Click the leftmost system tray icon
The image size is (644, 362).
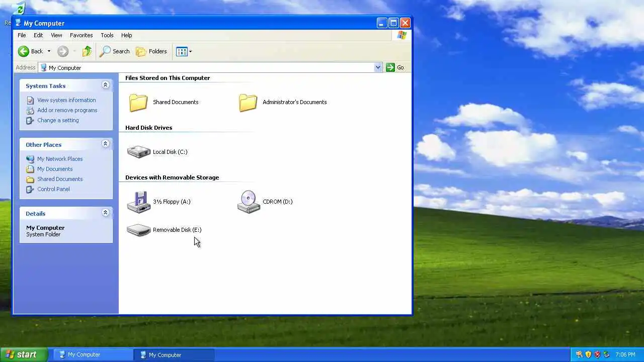click(579, 354)
